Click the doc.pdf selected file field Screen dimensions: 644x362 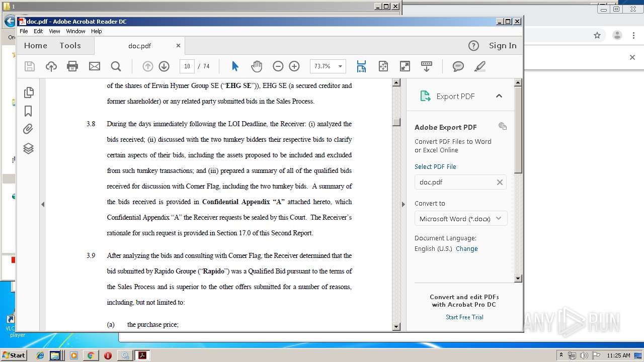(460, 182)
